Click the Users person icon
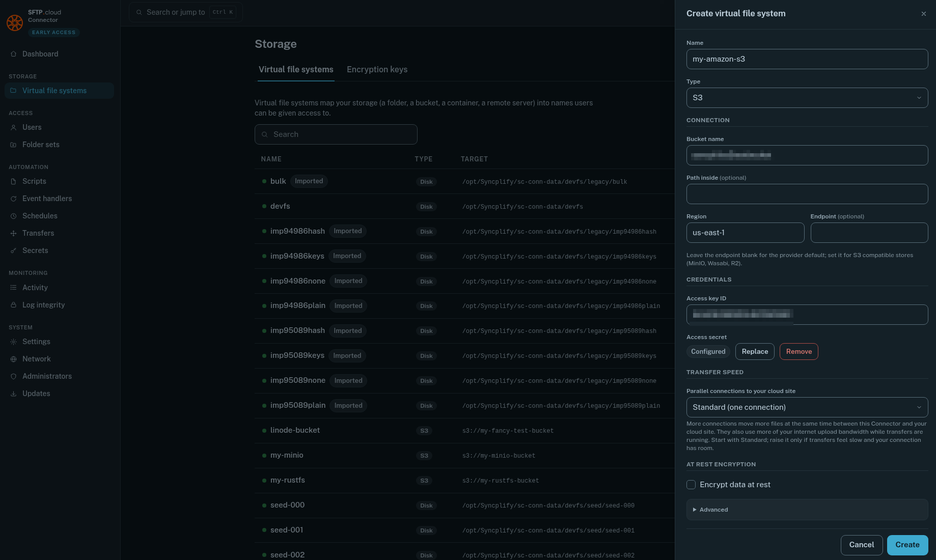936x560 pixels. tap(13, 127)
